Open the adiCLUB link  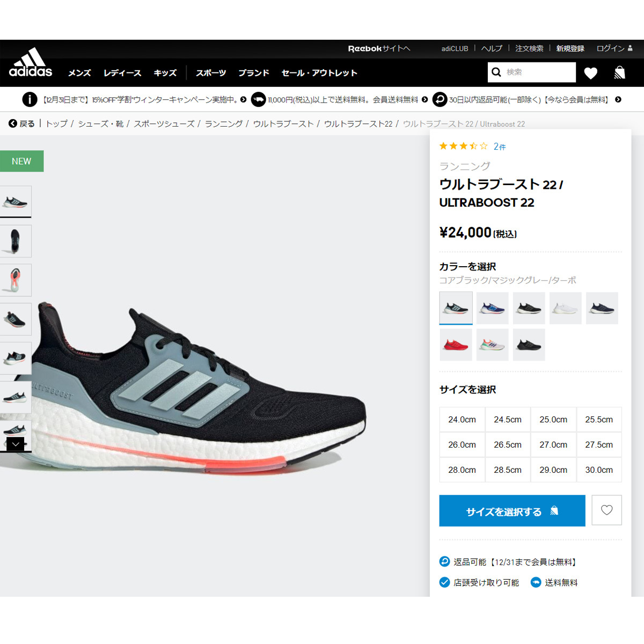click(x=455, y=48)
